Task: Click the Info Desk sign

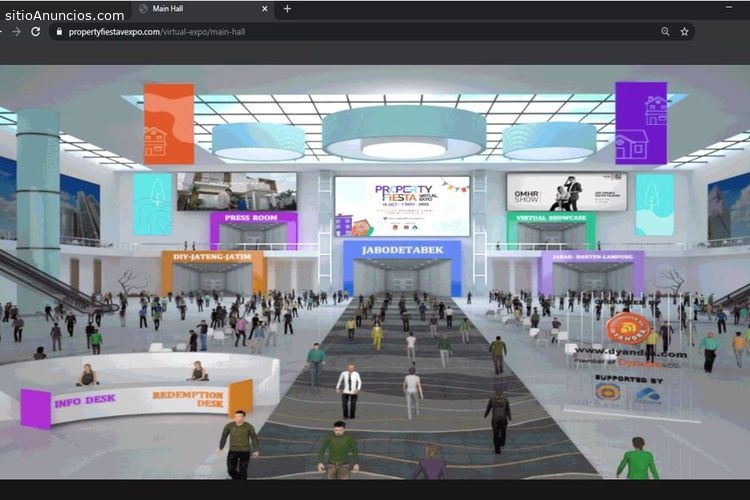Action: coord(84,402)
